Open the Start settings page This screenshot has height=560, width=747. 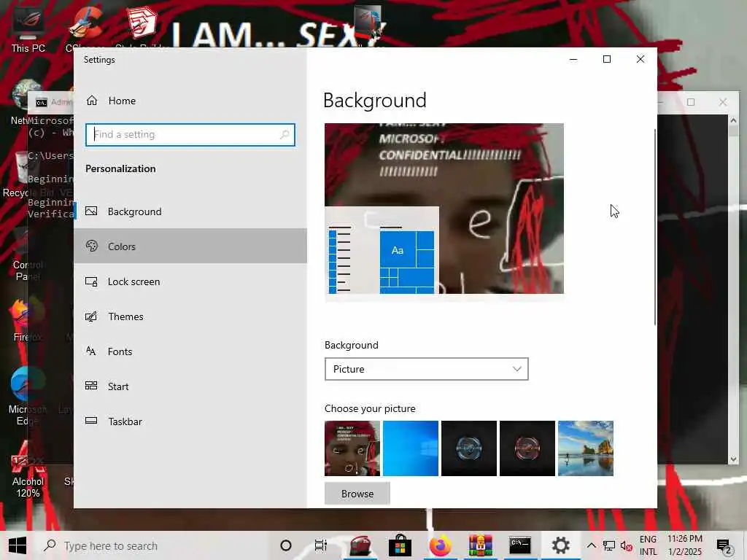(x=190, y=386)
